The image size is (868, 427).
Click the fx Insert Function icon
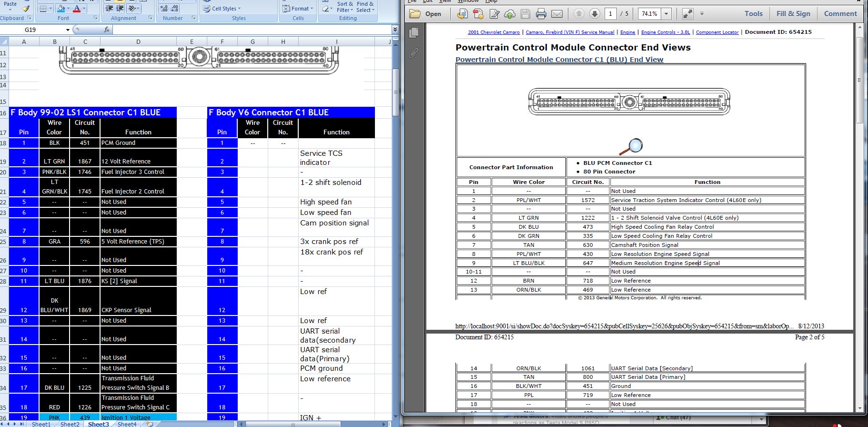click(x=107, y=30)
